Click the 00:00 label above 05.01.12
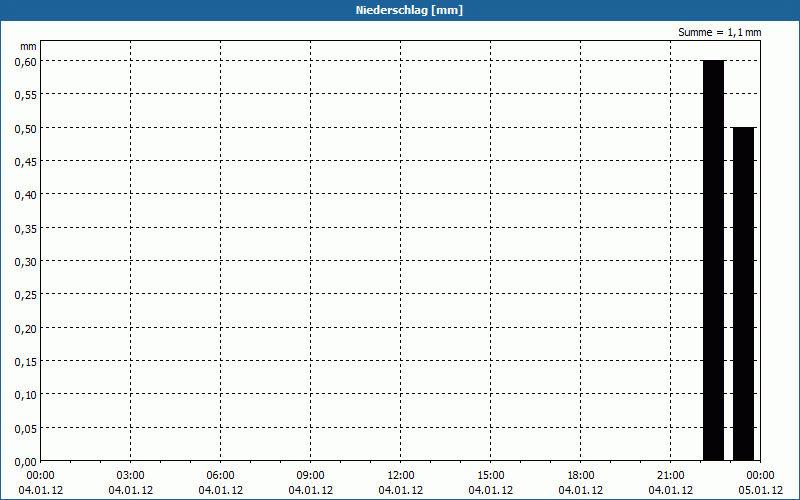The height and width of the screenshot is (500, 800). click(761, 475)
